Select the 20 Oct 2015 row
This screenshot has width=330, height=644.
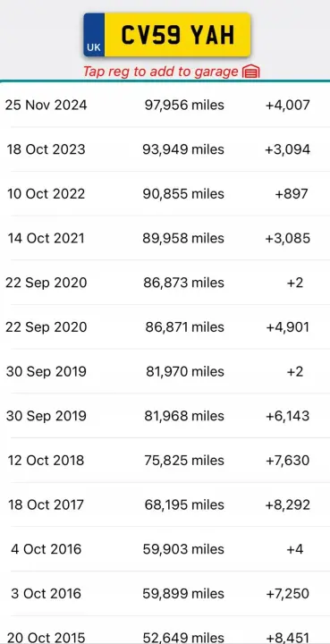click(x=165, y=630)
